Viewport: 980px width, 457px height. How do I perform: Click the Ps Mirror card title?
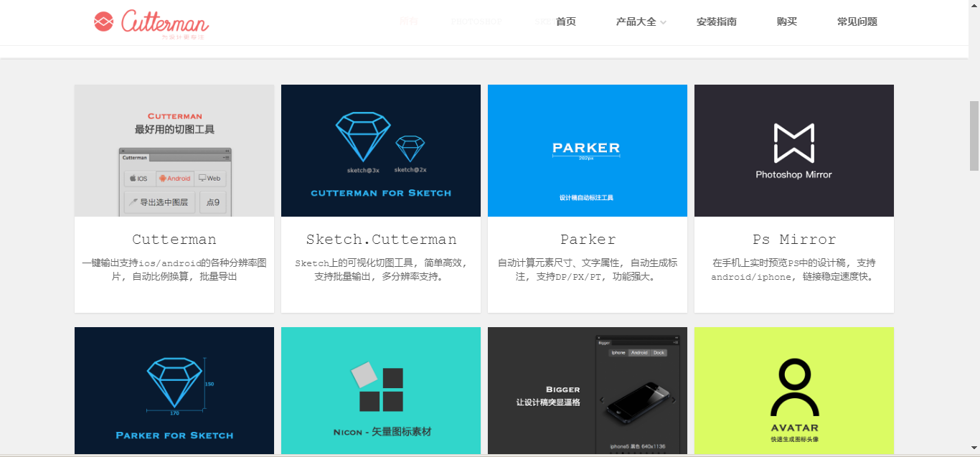(x=794, y=240)
